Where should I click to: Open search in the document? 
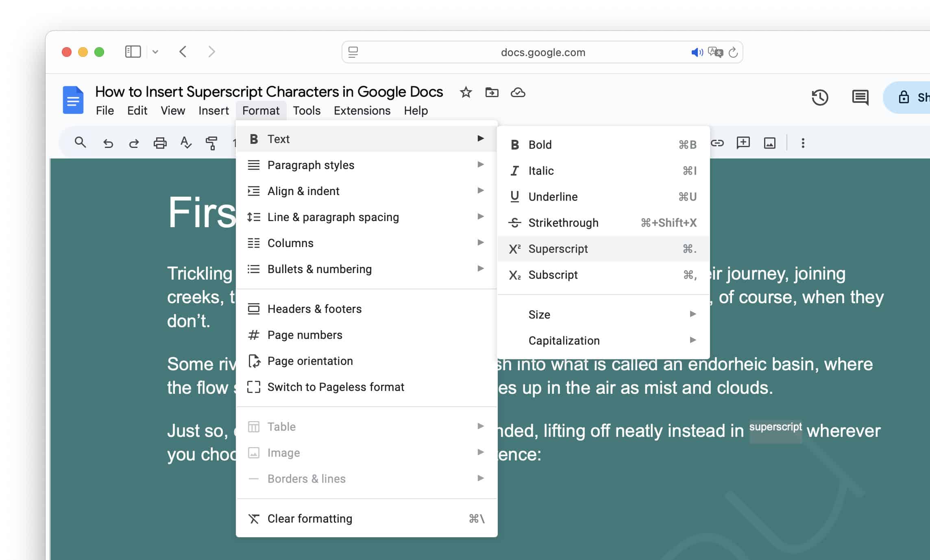80,143
